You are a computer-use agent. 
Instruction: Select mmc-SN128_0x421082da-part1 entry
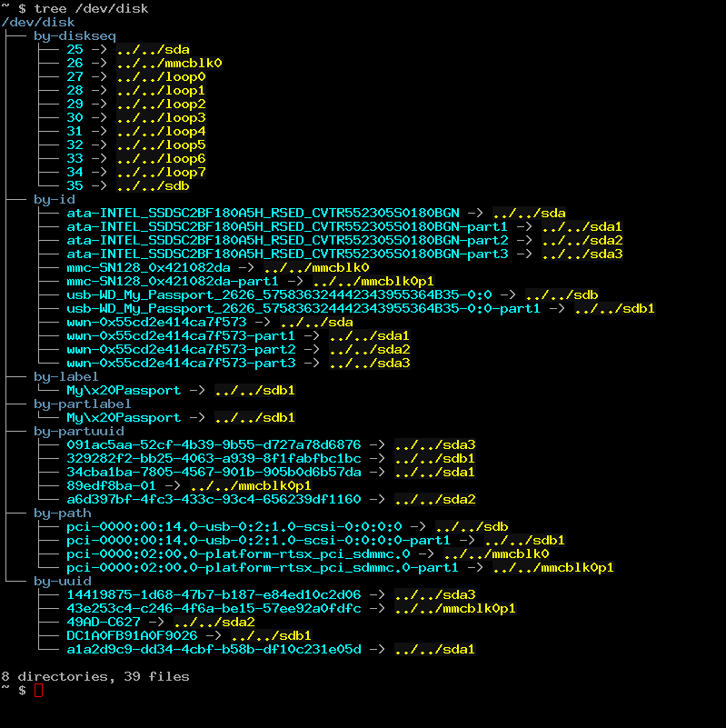coord(173,282)
